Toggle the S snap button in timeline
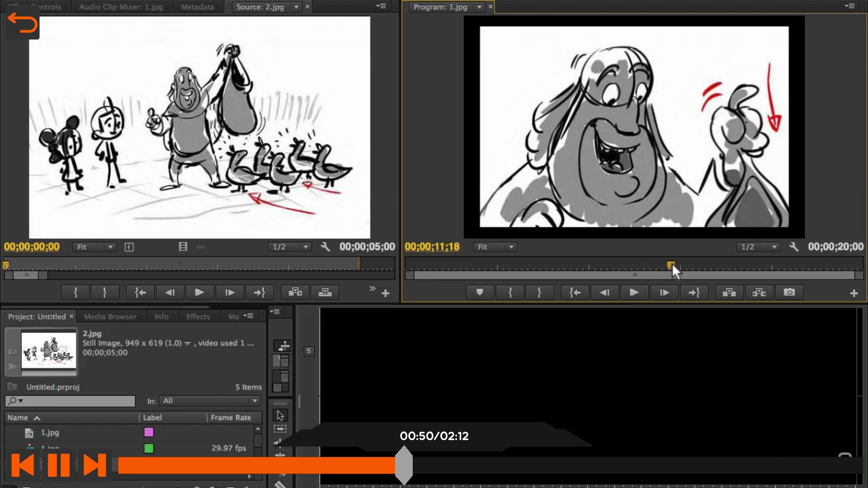 pyautogui.click(x=309, y=351)
